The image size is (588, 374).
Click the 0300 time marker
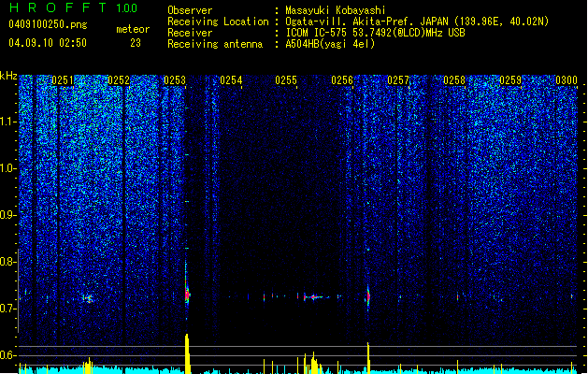tap(566, 80)
